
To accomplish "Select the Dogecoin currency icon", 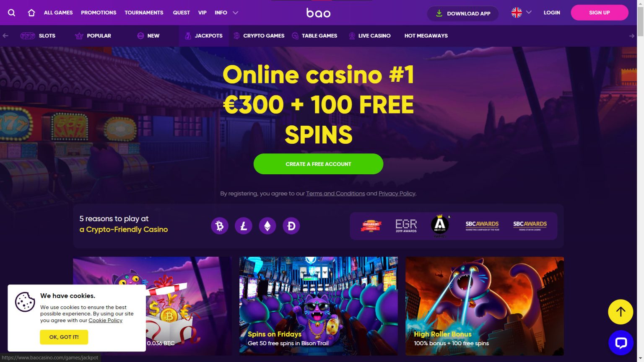I will 291,226.
